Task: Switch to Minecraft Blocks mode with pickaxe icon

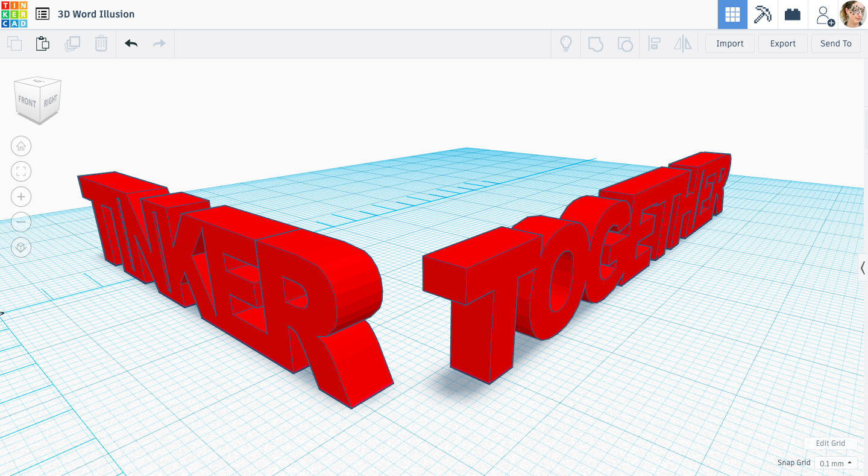Action: pyautogui.click(x=763, y=14)
